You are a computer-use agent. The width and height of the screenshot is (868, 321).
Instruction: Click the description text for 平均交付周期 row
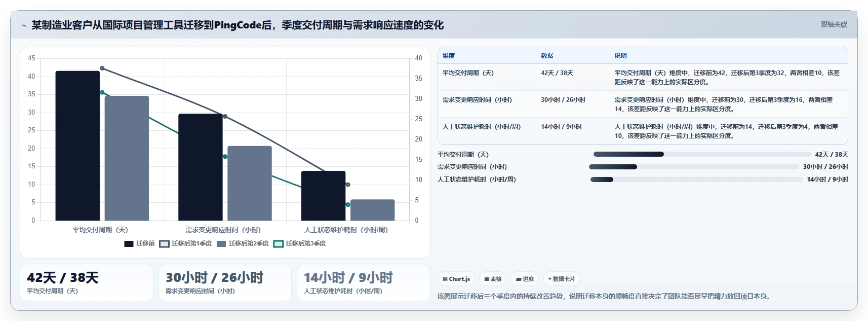(x=727, y=78)
